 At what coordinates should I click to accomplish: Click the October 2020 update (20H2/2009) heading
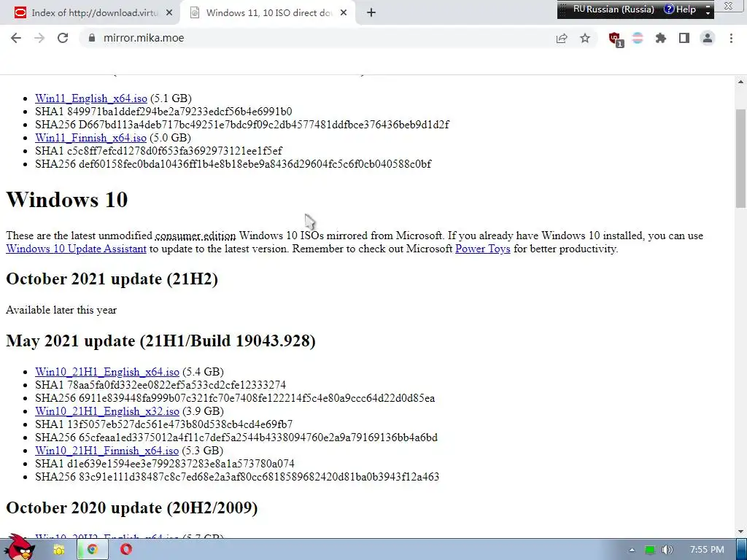(132, 507)
